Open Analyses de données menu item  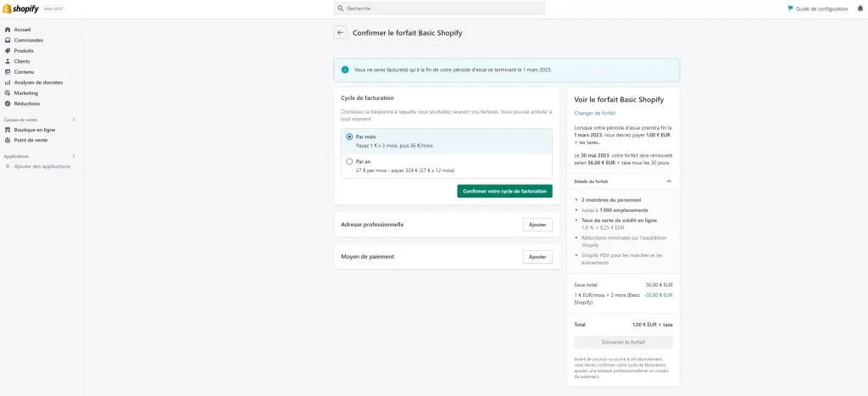pos(38,82)
